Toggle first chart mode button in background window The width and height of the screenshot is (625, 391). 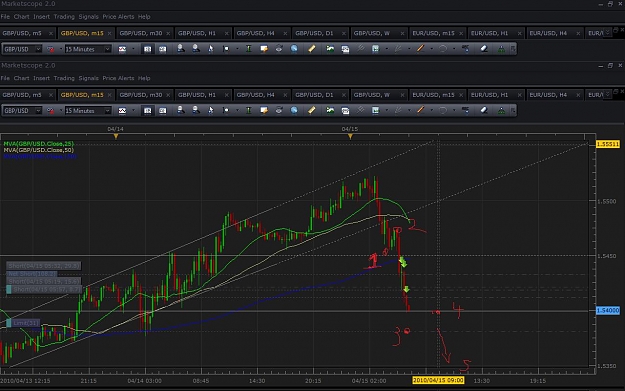(x=147, y=49)
